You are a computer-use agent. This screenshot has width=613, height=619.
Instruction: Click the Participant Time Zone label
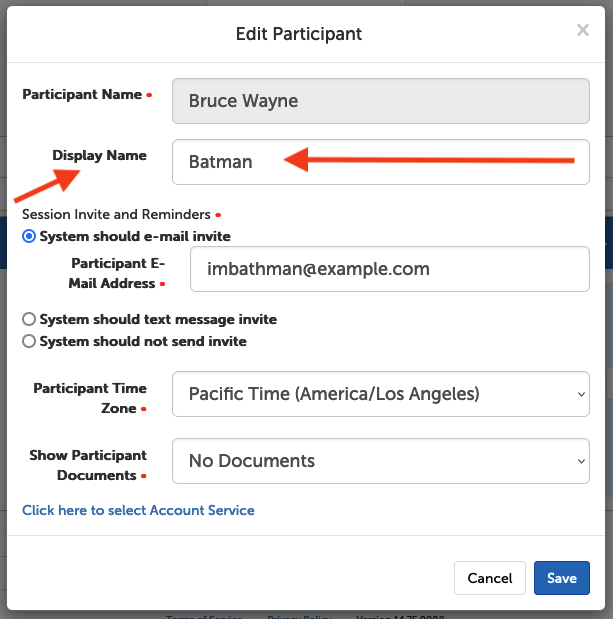click(x=89, y=397)
